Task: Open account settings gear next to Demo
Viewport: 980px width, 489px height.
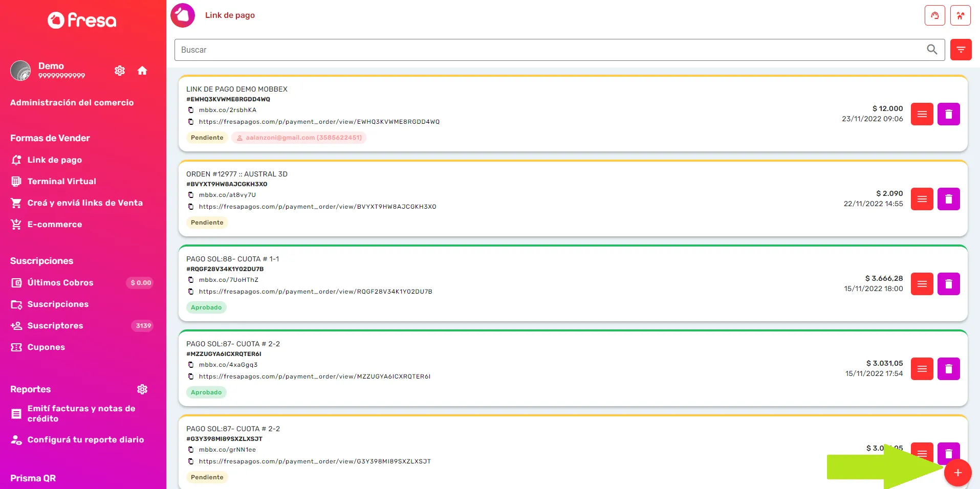Action: 120,71
